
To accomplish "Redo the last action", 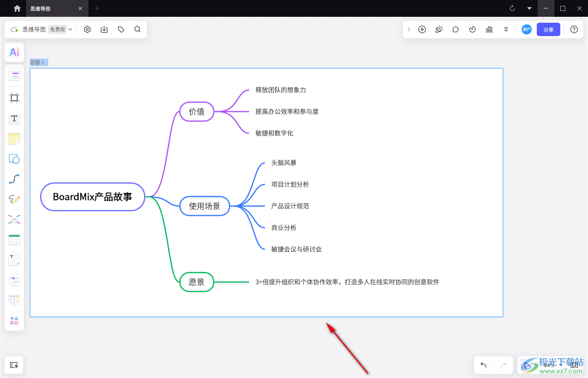I will pyautogui.click(x=504, y=365).
